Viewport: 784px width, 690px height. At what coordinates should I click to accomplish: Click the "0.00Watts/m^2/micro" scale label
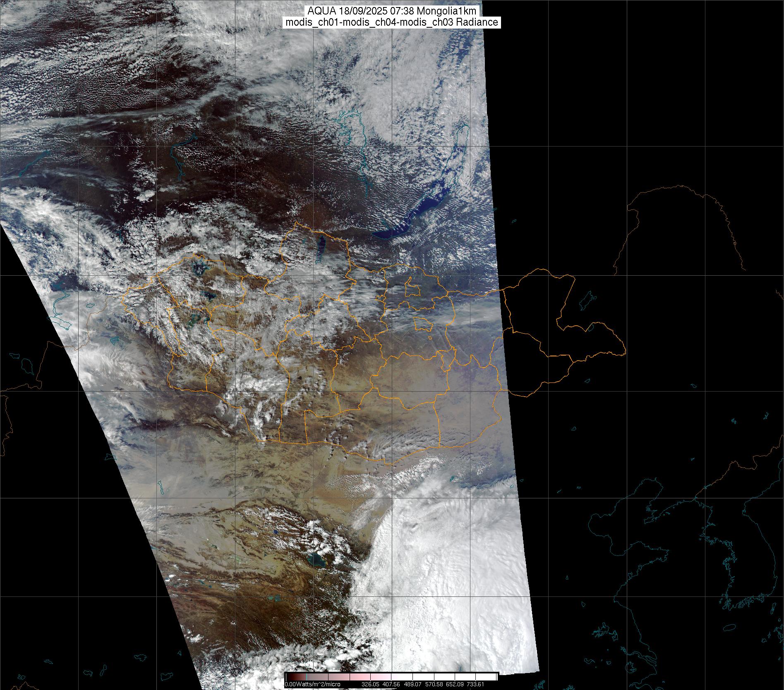coord(312,684)
